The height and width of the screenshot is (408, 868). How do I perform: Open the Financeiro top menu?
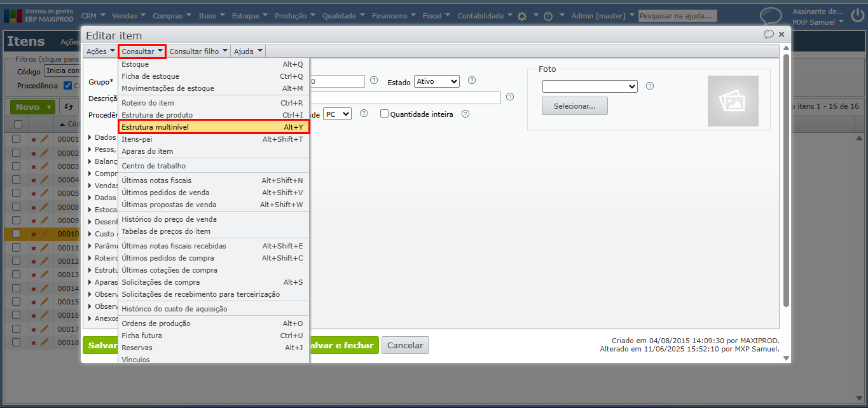click(x=393, y=16)
